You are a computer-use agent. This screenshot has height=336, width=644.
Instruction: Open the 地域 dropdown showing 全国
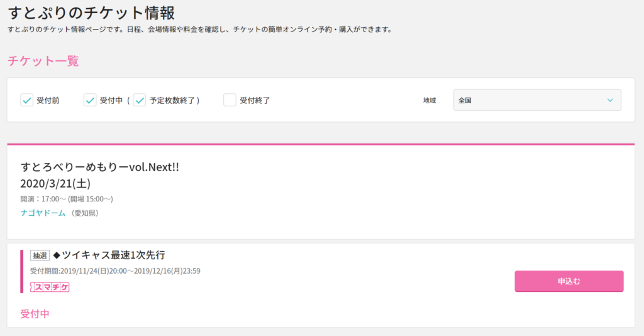537,100
